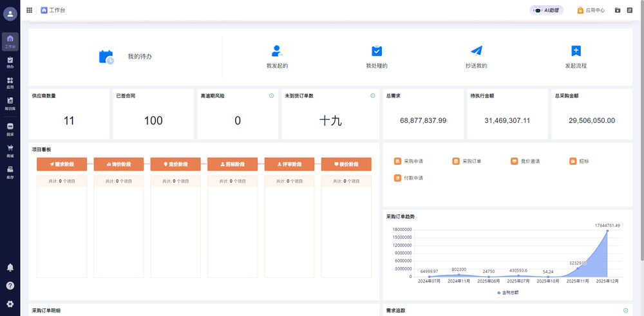Open 库存 inventory in the sidebar

[10, 172]
